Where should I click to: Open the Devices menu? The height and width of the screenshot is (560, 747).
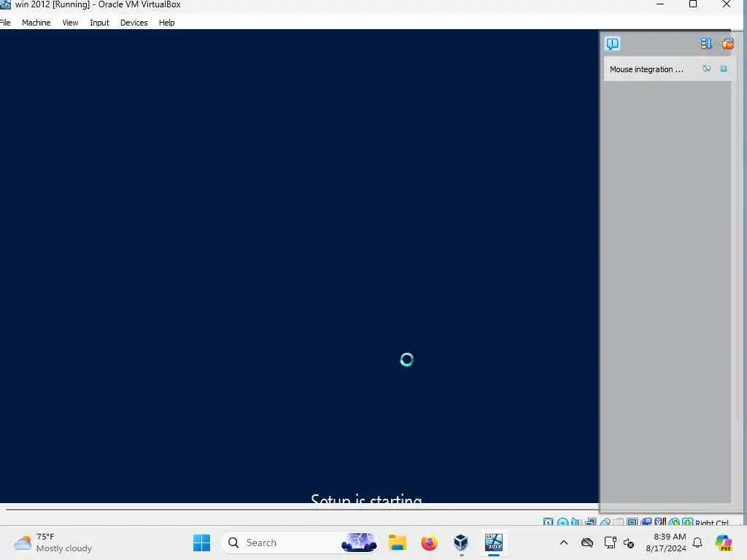134,23
